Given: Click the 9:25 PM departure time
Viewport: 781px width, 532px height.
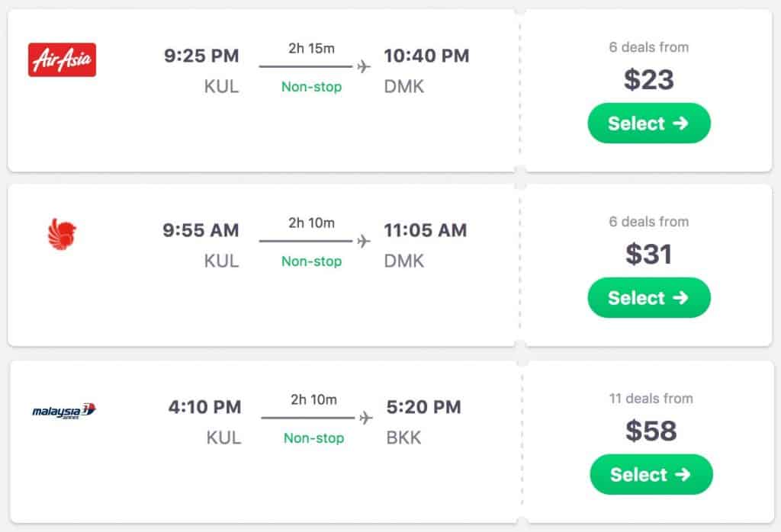Looking at the screenshot, I should (201, 56).
